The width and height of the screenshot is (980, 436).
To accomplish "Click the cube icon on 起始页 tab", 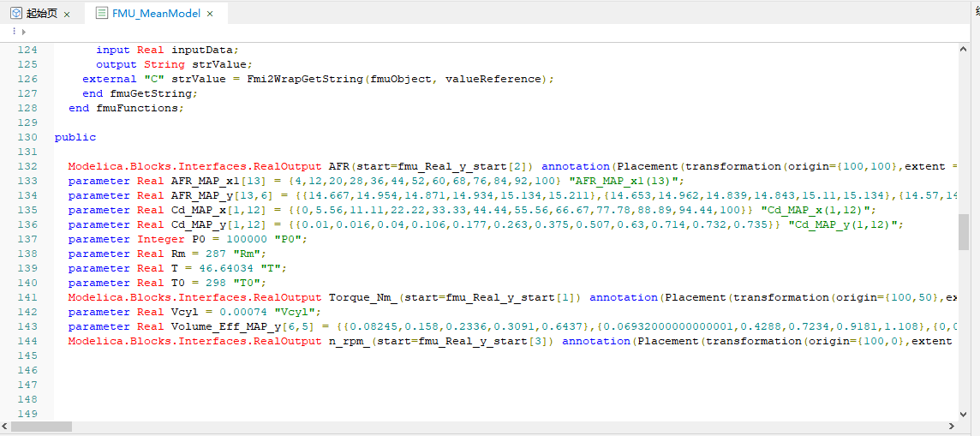I will (x=15, y=13).
